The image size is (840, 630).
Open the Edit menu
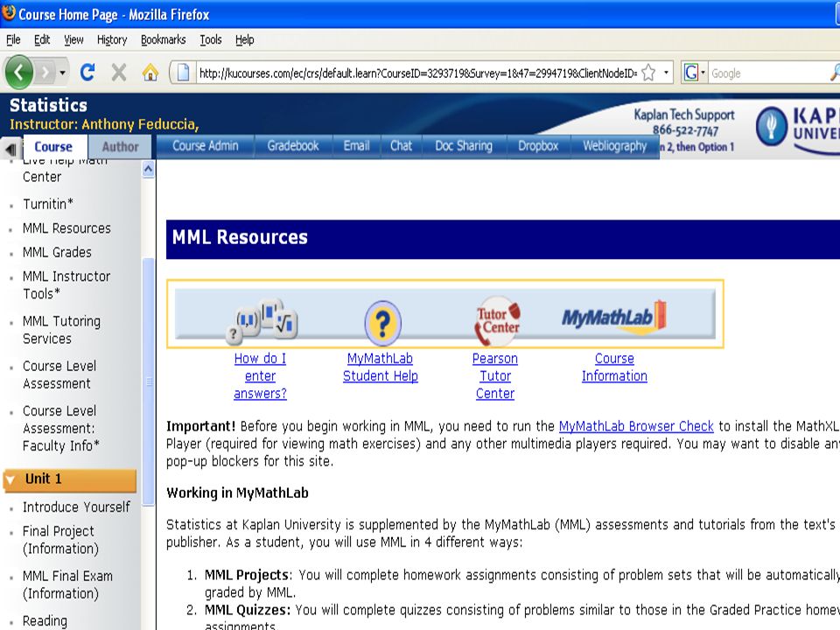[42, 39]
